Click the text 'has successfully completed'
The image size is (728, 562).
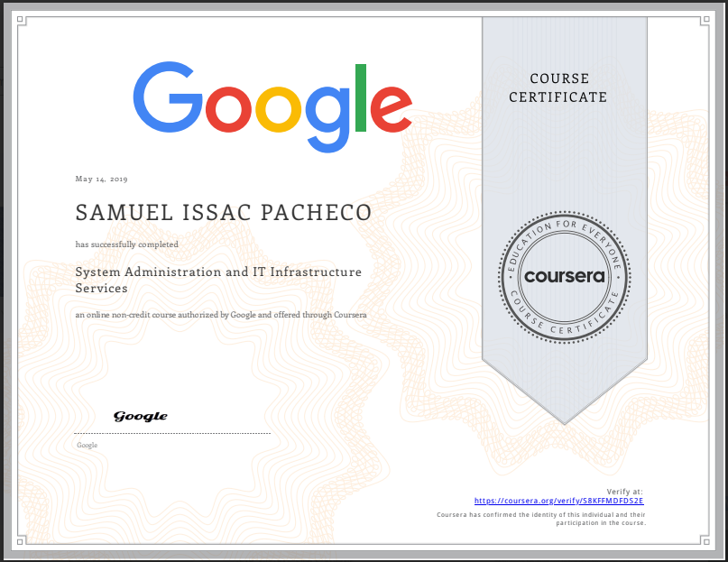tap(127, 244)
